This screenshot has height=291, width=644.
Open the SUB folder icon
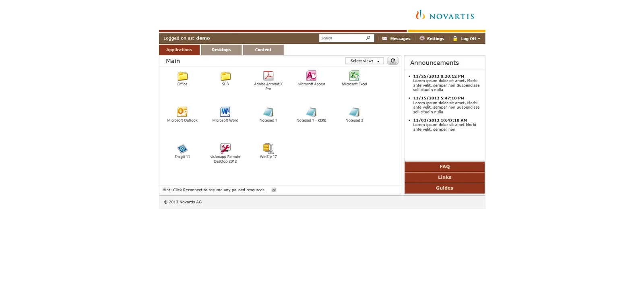pyautogui.click(x=225, y=76)
